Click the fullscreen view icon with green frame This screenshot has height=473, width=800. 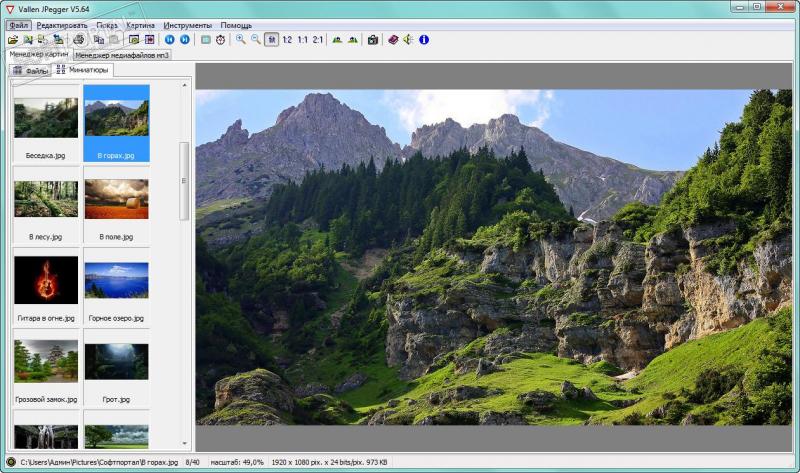[x=134, y=40]
